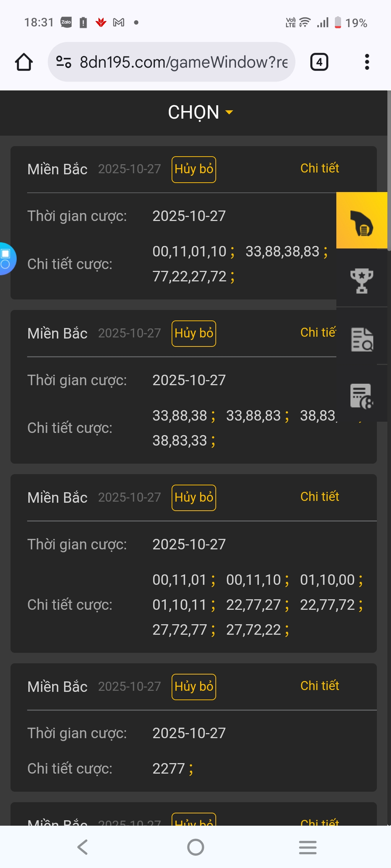Tap the browser home icon
The image size is (391, 868).
[x=24, y=62]
